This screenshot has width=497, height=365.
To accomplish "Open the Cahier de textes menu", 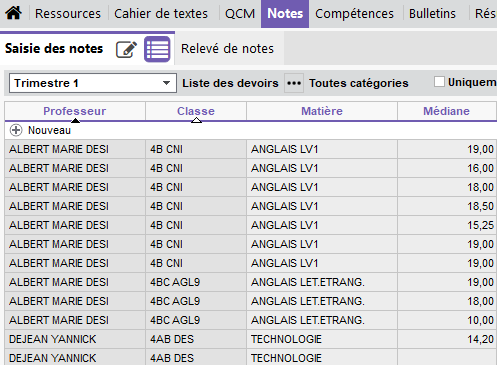I will coord(161,14).
